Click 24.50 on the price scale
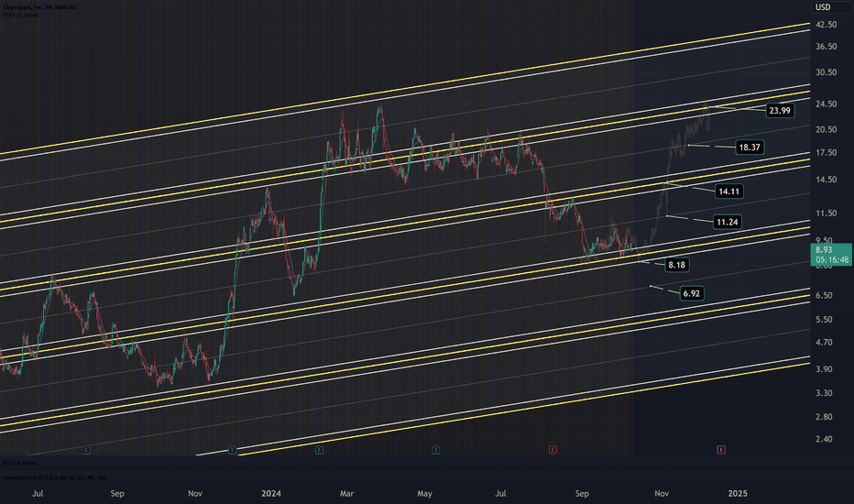 point(827,104)
